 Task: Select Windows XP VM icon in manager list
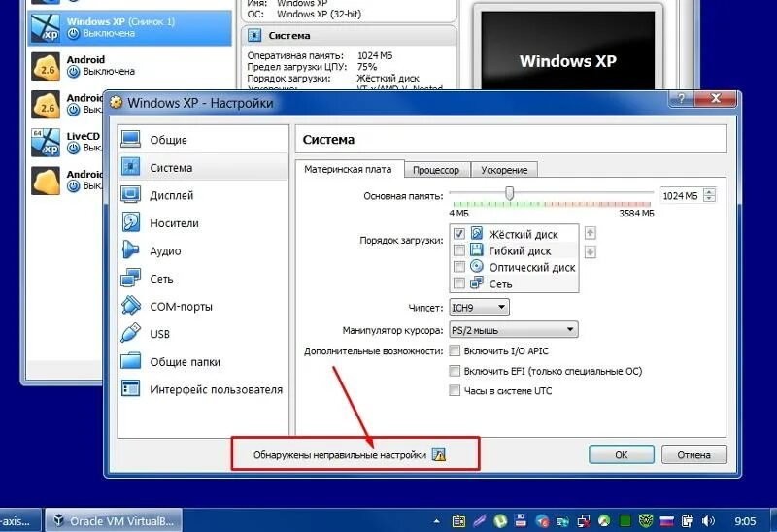pos(46,28)
